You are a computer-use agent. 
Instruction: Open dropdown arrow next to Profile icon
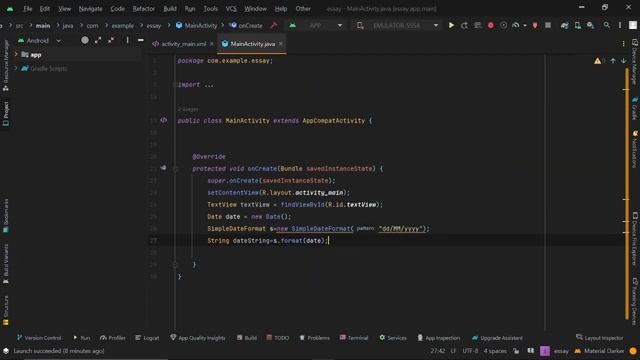[x=524, y=25]
